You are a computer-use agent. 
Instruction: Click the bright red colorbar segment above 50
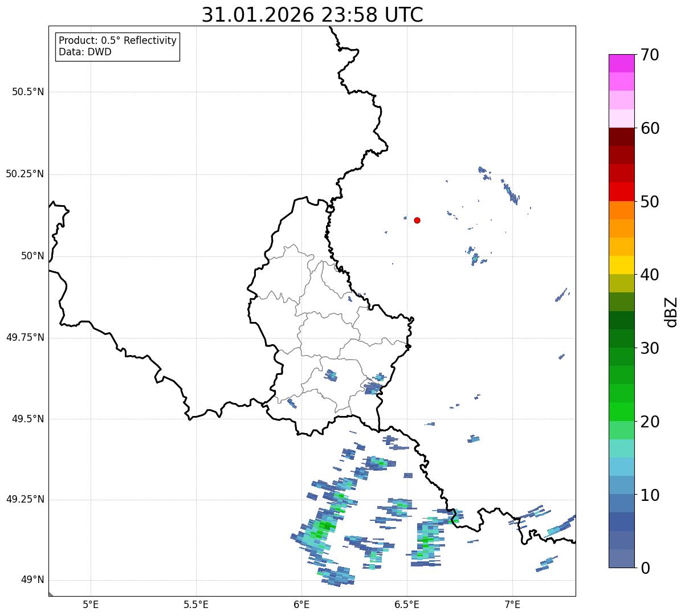(x=622, y=192)
